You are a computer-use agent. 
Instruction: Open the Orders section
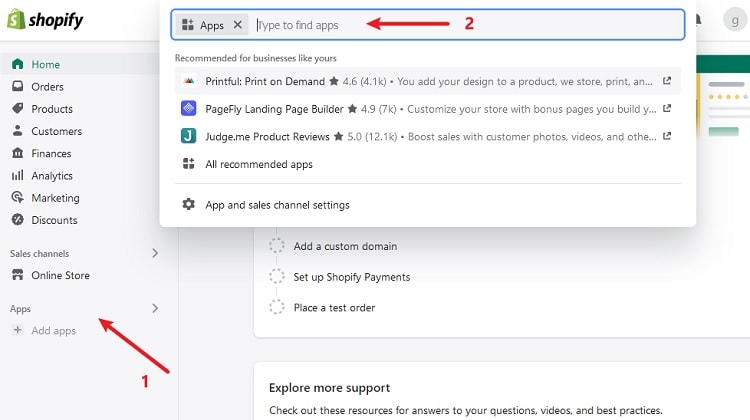[47, 87]
